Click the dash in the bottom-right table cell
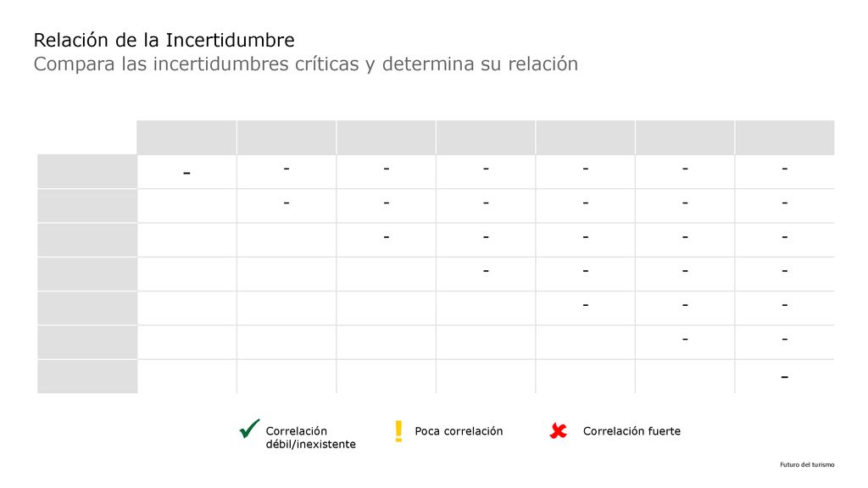Image resolution: width=868 pixels, height=488 pixels. point(784,377)
